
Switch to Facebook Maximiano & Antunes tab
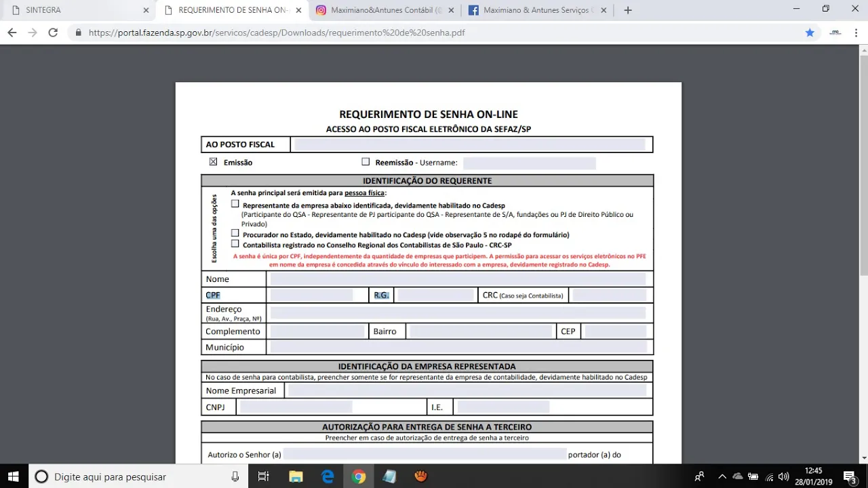pyautogui.click(x=538, y=10)
